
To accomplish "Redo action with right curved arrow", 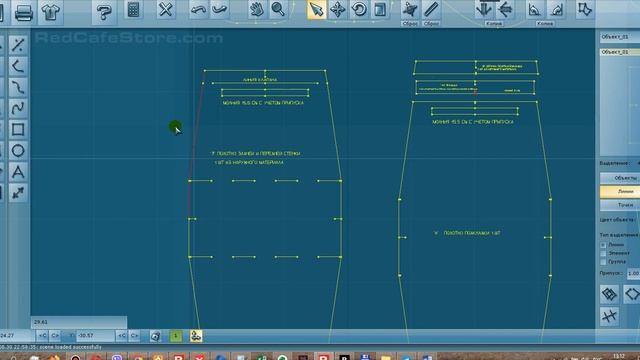I will pos(220,9).
